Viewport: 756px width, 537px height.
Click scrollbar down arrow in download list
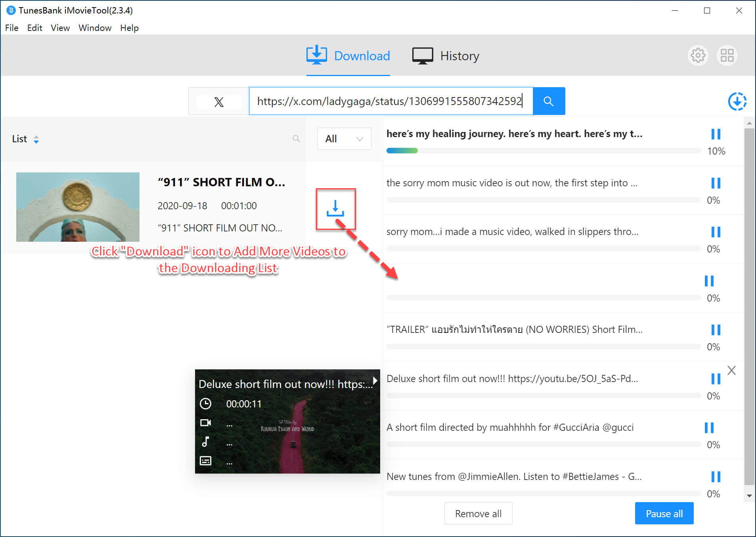coord(749,496)
